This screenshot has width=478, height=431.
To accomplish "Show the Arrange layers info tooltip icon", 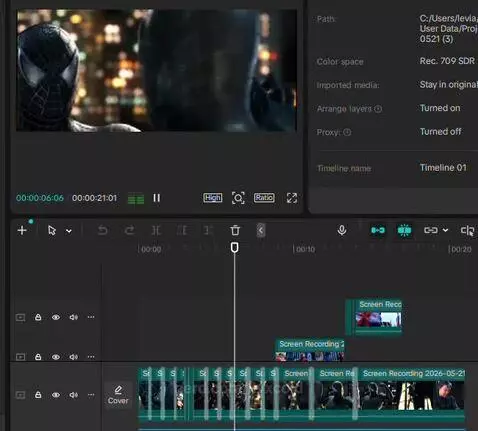I will click(x=378, y=109).
